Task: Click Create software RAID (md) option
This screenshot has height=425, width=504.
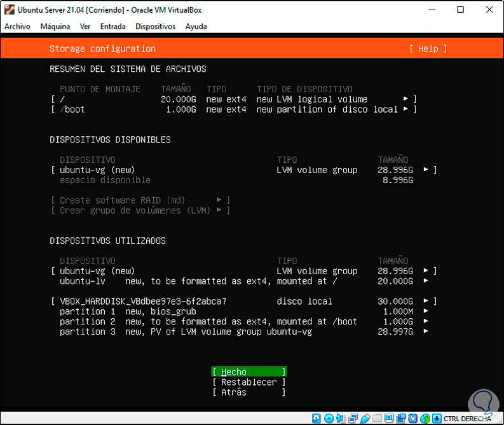Action: [140, 200]
